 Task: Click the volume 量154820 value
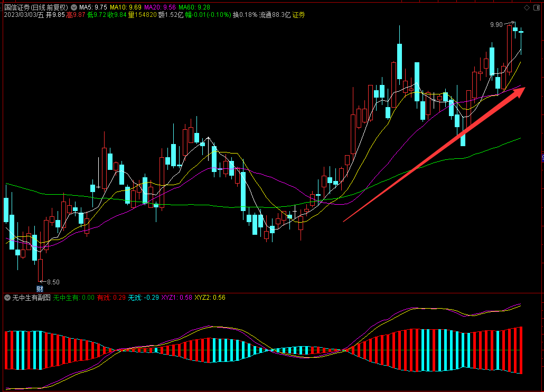(x=142, y=15)
